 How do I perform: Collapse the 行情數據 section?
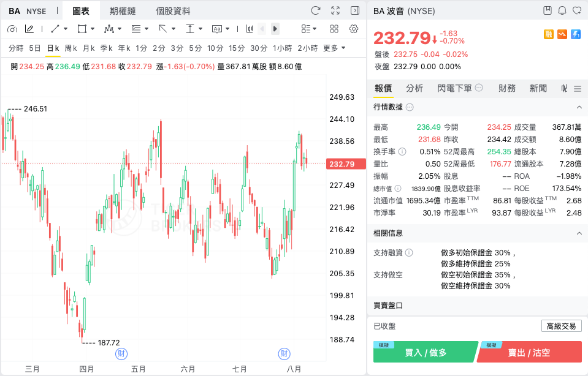point(579,108)
